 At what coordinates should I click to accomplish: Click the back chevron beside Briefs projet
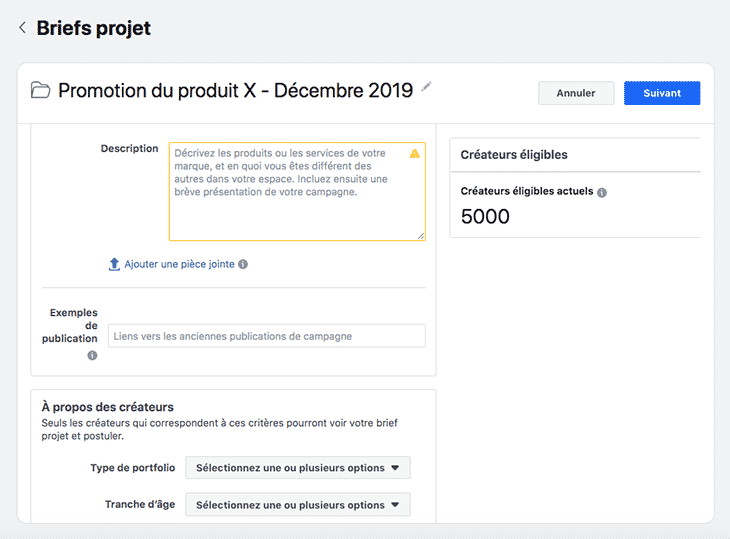[22, 28]
